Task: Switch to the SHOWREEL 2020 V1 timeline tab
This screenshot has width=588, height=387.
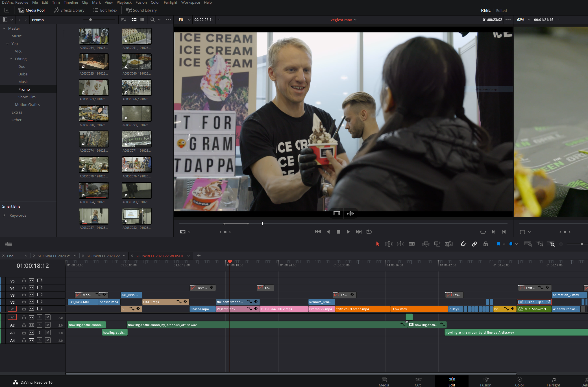Action: 54,256
